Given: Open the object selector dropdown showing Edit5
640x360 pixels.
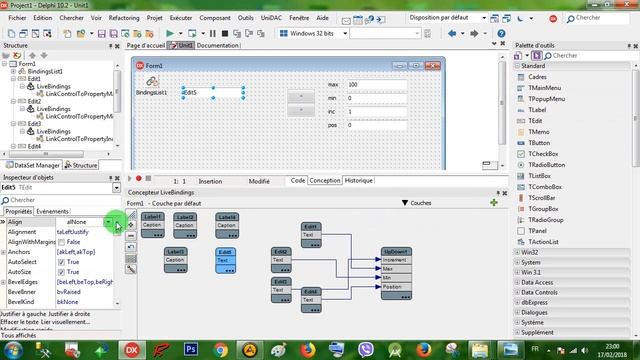Looking at the screenshot, I should pos(116,188).
